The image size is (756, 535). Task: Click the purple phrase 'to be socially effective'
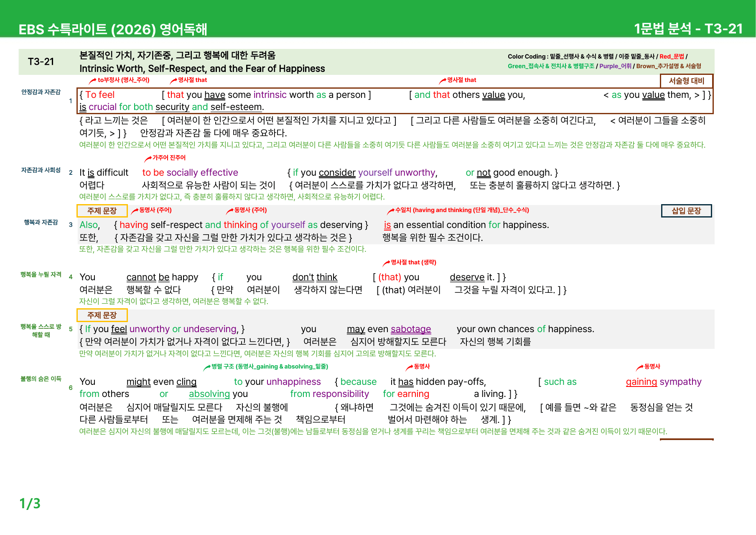tap(190, 173)
